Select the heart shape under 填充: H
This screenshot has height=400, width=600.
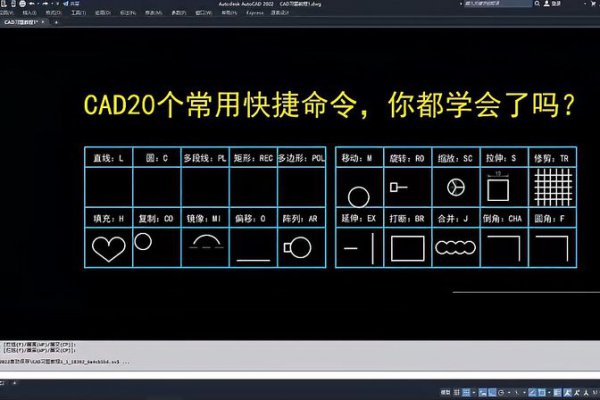pos(109,249)
